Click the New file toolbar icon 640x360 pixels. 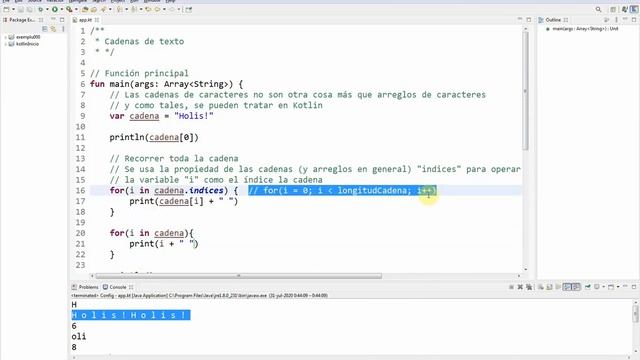pos(6,9)
